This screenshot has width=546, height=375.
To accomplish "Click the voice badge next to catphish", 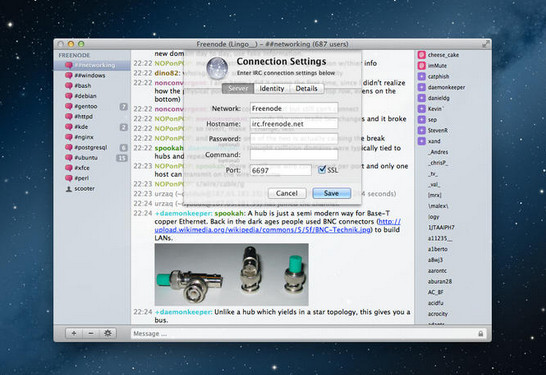I will coord(422,76).
